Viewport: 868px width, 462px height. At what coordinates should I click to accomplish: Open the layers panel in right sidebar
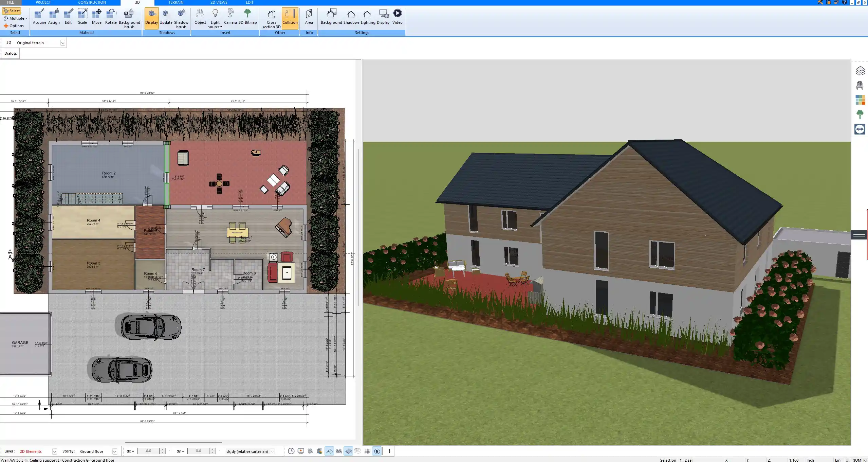(x=860, y=71)
